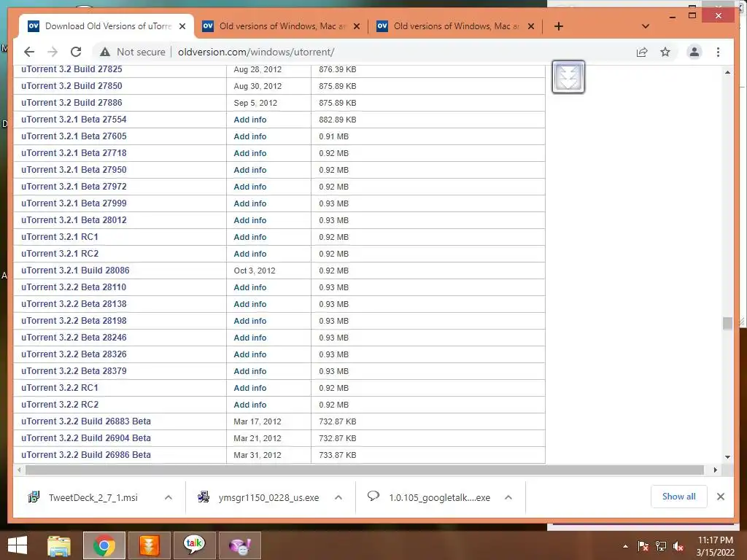
Task: Click the forward navigation arrow
Action: pyautogui.click(x=53, y=52)
